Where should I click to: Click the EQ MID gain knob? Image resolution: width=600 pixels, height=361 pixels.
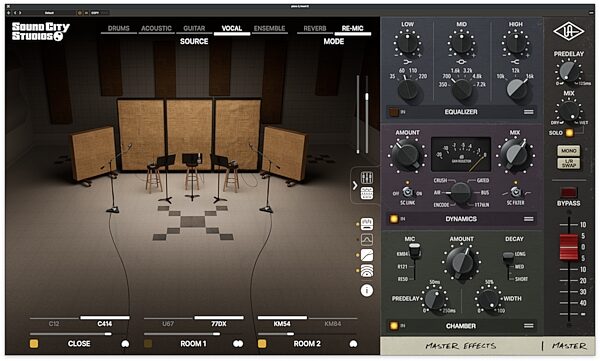point(461,43)
